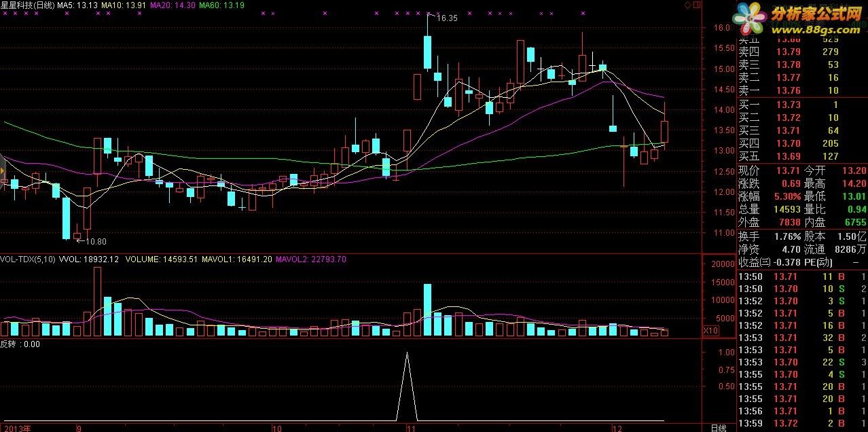This screenshot has height=432, width=868.
Task: Click the 日线 period label at the bottom
Action: click(x=719, y=428)
